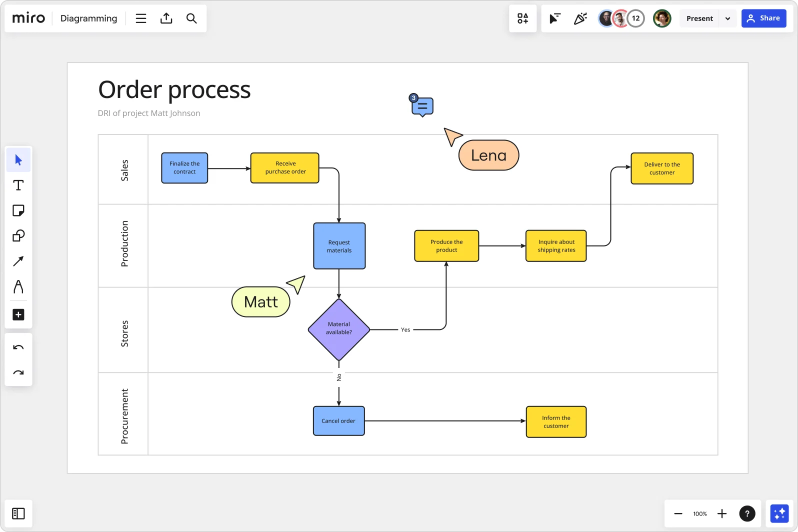Expand the Present dropdown arrow
798x532 pixels.
[727, 18]
